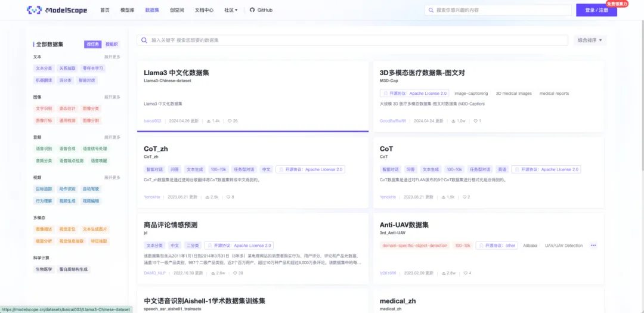
Task: Click the download icon on the Anti-UAV数据集 card
Action: (x=444, y=273)
